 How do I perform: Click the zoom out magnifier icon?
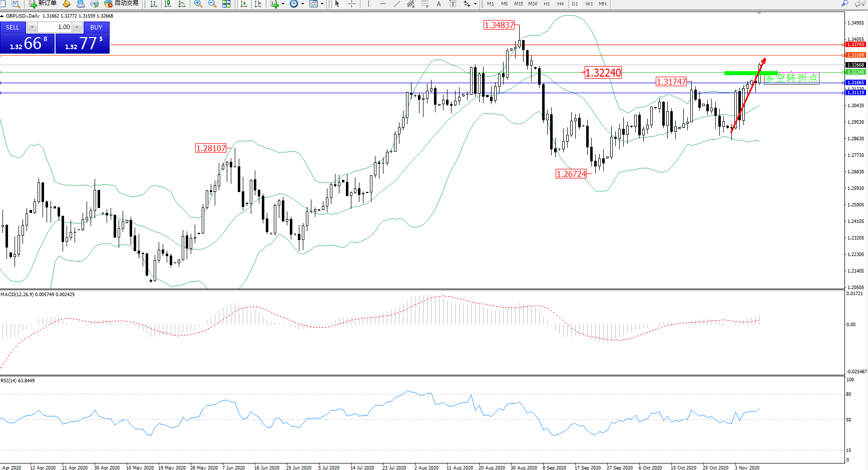click(x=212, y=4)
